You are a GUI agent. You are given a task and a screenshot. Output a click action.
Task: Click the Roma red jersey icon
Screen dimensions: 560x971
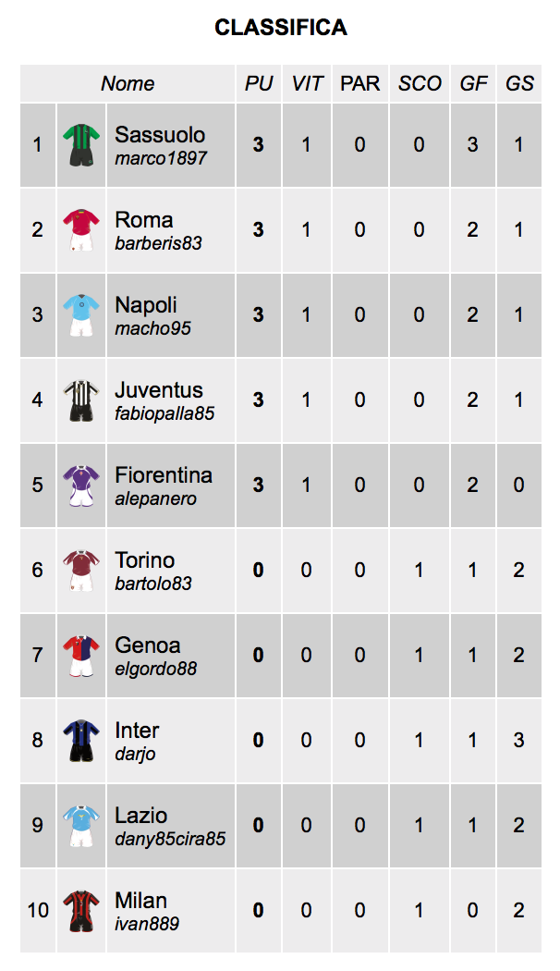point(81,229)
